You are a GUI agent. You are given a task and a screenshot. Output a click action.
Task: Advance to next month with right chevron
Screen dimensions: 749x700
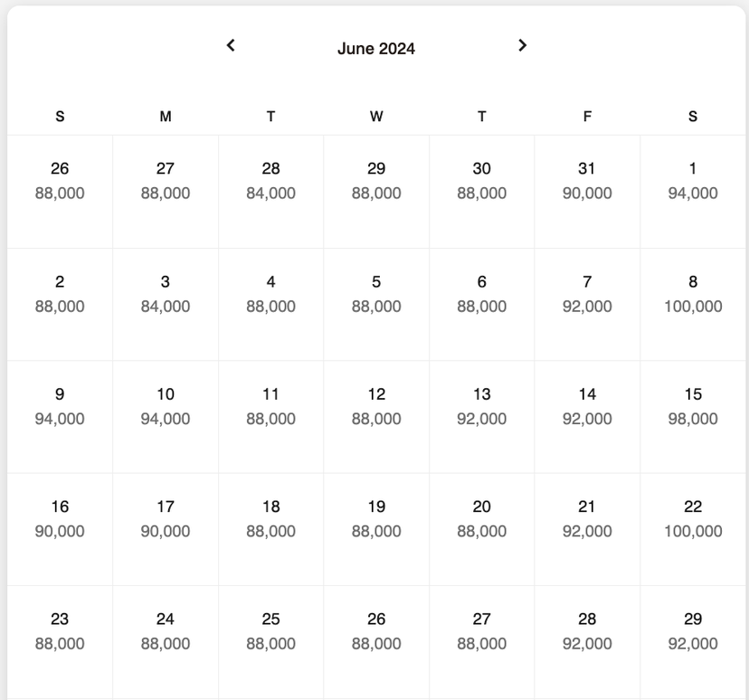click(x=522, y=45)
